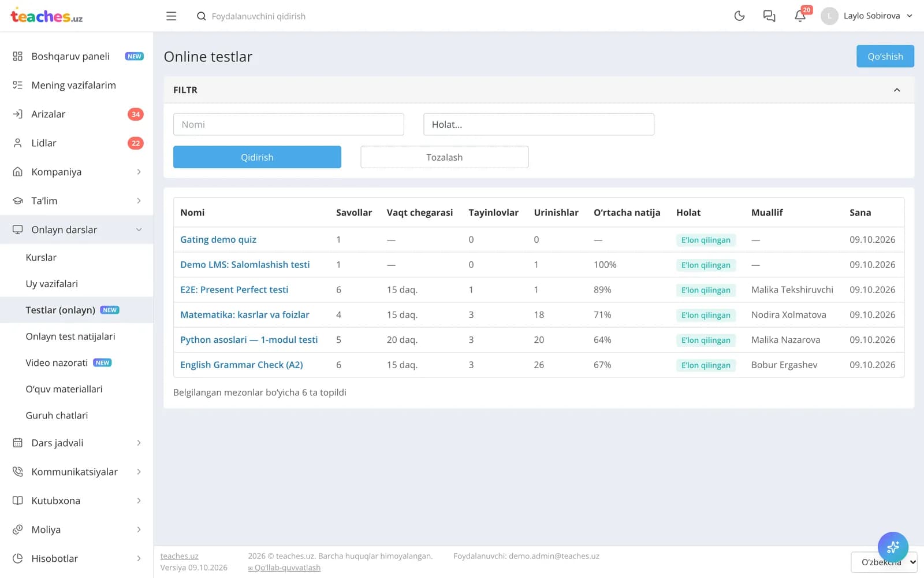Expand the Ta'lim menu chevron
Screen dimensions: 924x578
click(139, 201)
